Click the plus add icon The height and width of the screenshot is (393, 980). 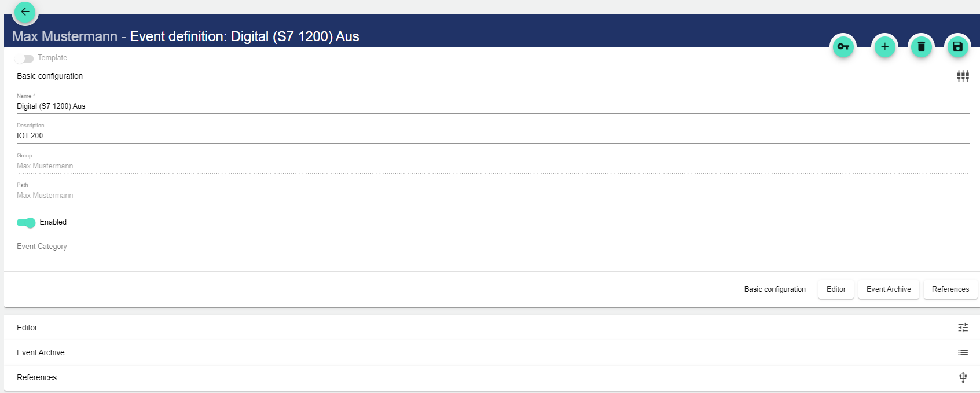(x=884, y=47)
